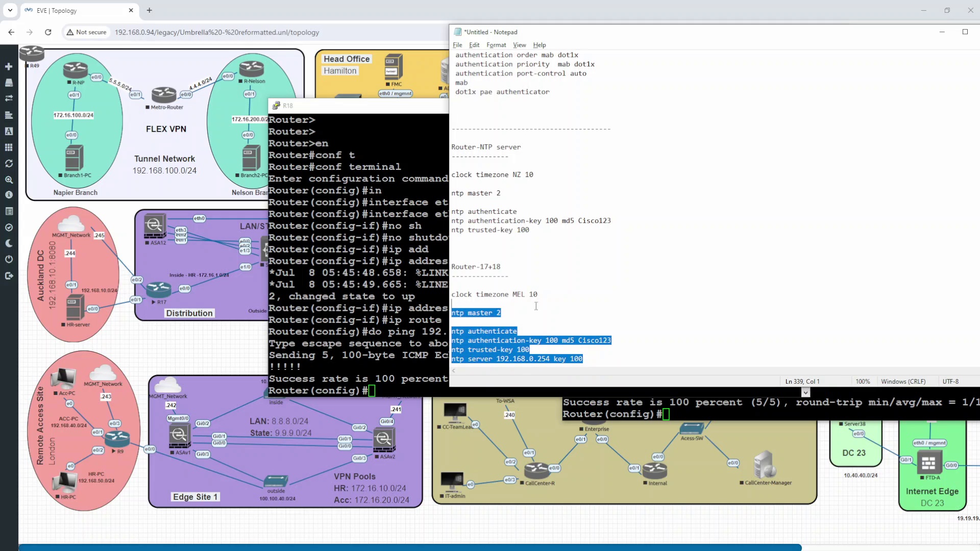
Task: Toggle ntp trusted-key 100 selection
Action: (490, 349)
